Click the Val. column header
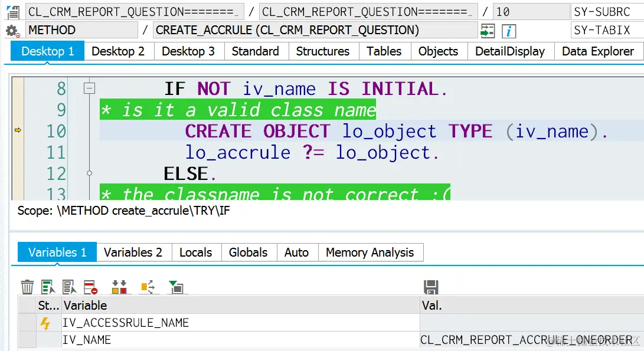This screenshot has height=351, width=644. tap(532, 306)
